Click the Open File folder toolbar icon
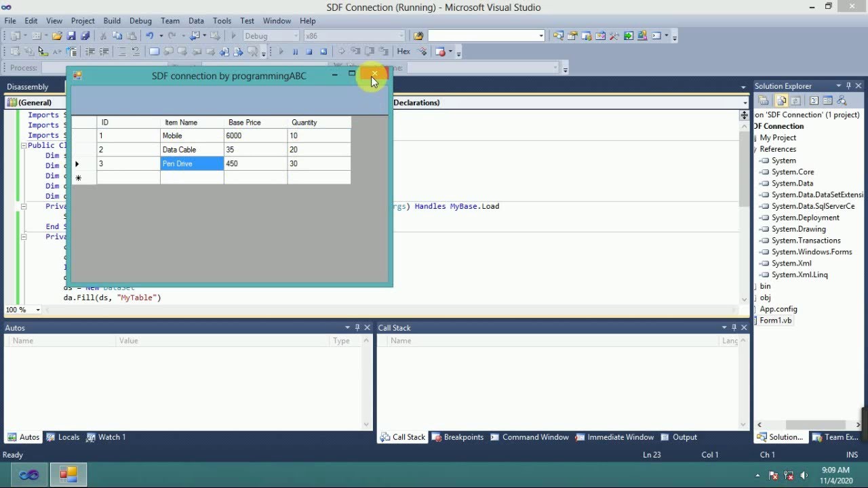This screenshot has height=488, width=868. click(57, 36)
